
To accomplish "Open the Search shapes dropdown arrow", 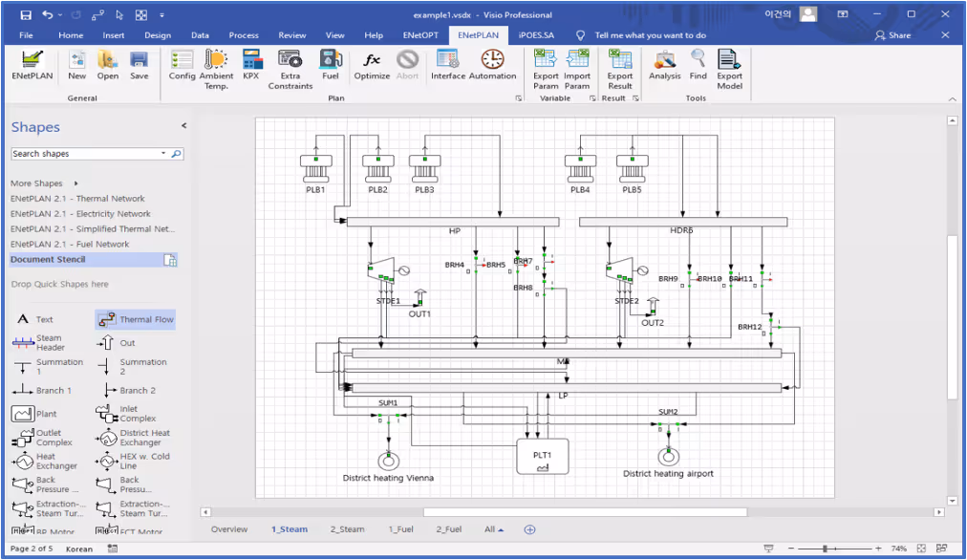I will coord(163,154).
